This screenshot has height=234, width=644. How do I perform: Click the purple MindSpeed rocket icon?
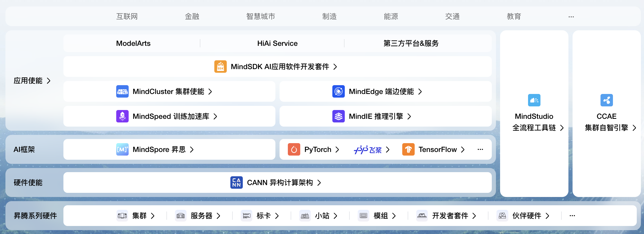click(122, 116)
